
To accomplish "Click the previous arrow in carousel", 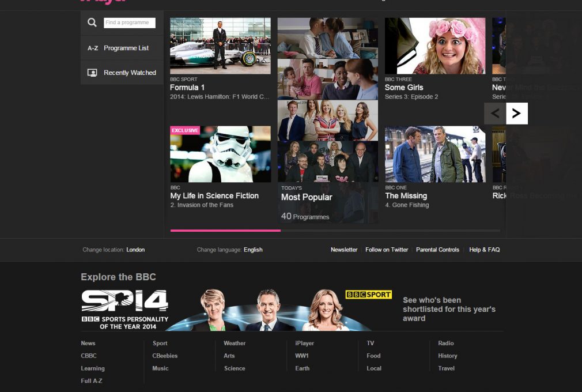I will coord(495,114).
